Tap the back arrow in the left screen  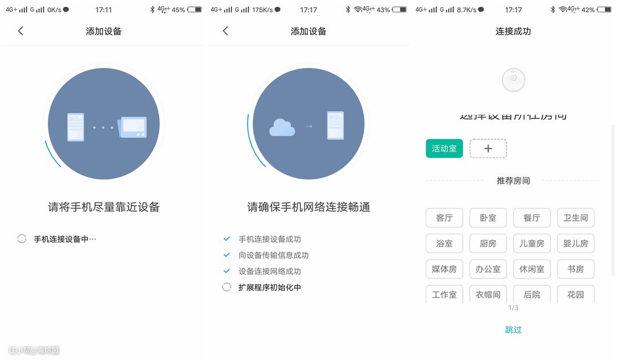[x=21, y=31]
